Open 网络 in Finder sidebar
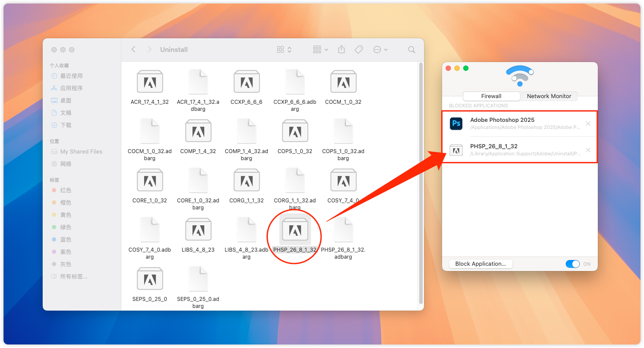The image size is (644, 348). pos(61,164)
